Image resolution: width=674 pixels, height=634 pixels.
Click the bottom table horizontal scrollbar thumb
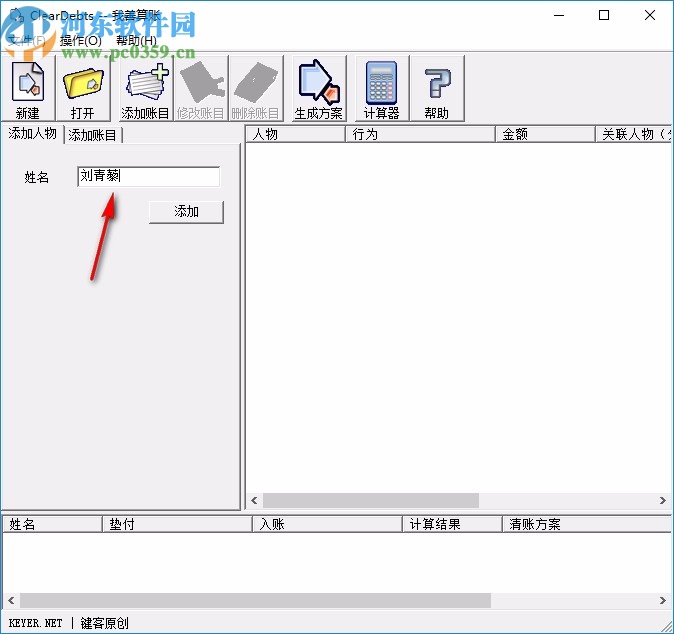[255, 600]
